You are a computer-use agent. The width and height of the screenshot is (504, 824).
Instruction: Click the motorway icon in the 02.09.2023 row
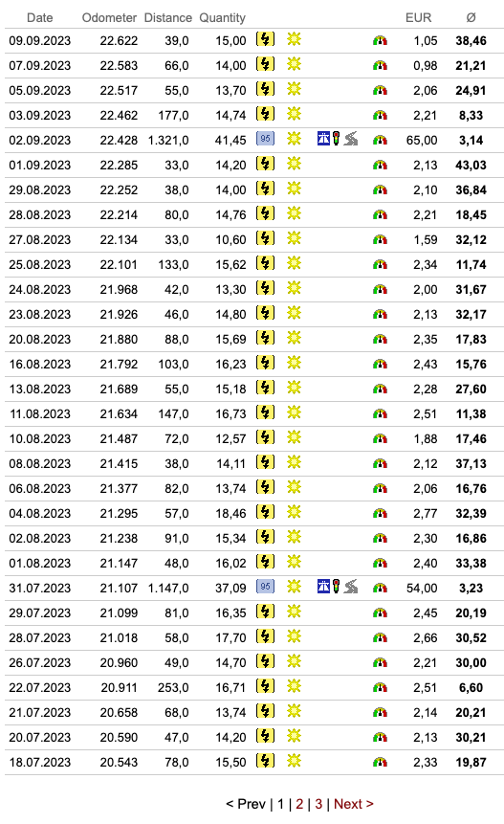pyautogui.click(x=324, y=139)
